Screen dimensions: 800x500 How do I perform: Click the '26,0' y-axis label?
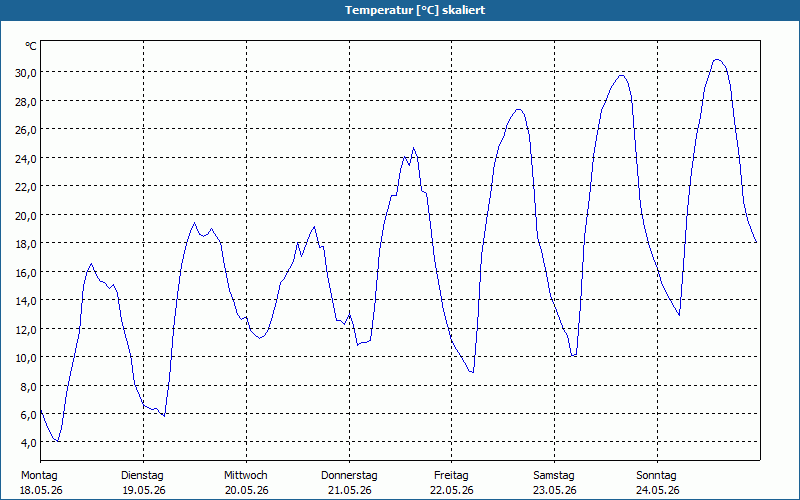tap(26, 130)
